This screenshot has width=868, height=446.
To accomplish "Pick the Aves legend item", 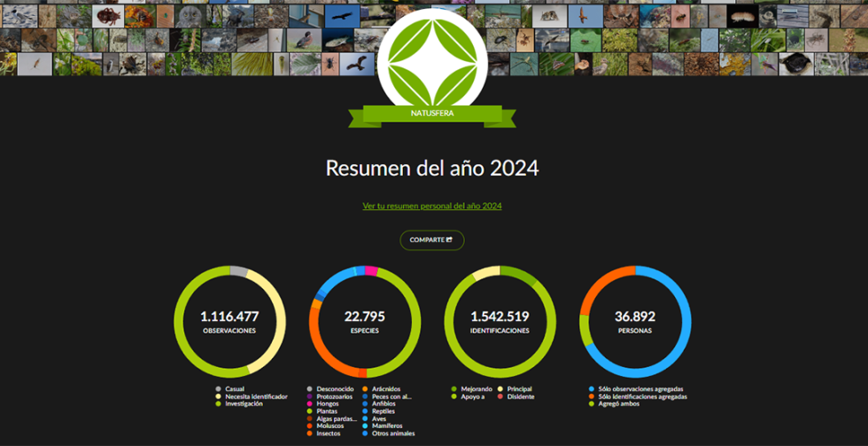I will point(380,419).
